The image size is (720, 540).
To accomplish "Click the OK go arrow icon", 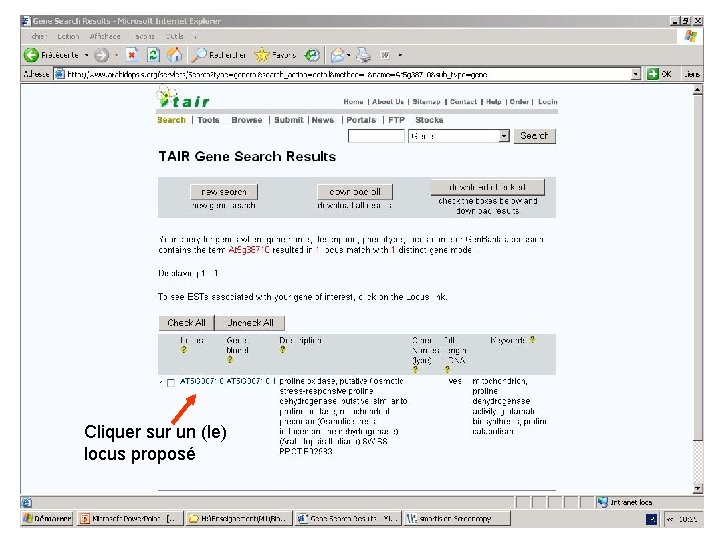I will pyautogui.click(x=652, y=74).
